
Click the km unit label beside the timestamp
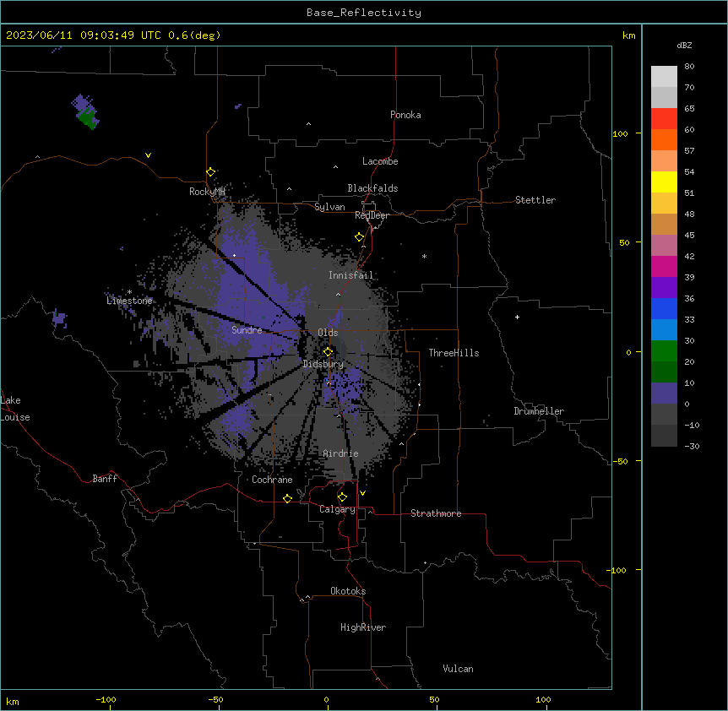[628, 35]
